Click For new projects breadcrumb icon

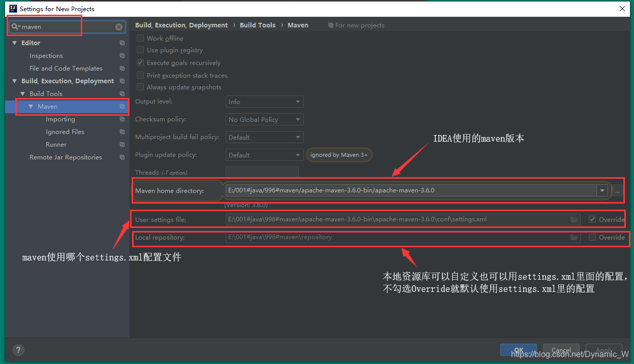pyautogui.click(x=331, y=25)
